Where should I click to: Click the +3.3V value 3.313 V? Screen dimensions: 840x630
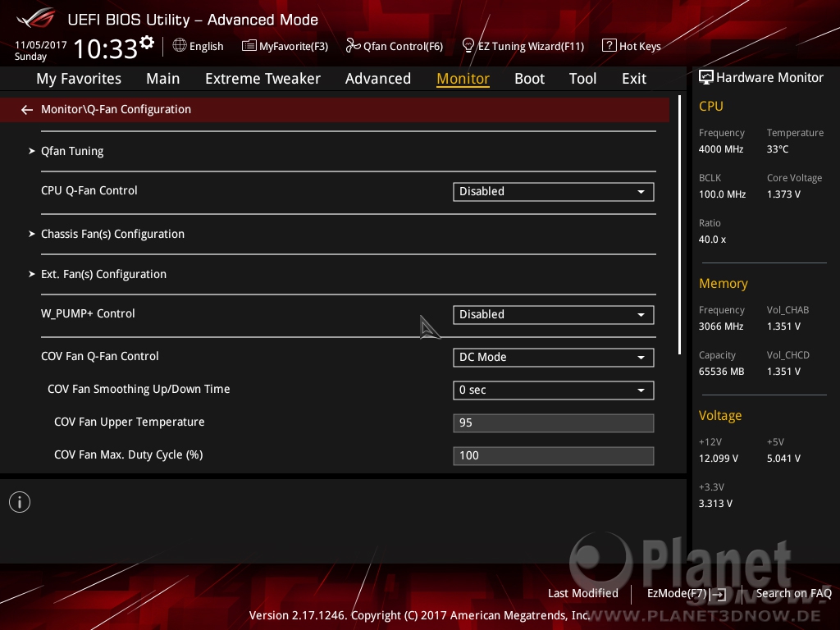715,504
